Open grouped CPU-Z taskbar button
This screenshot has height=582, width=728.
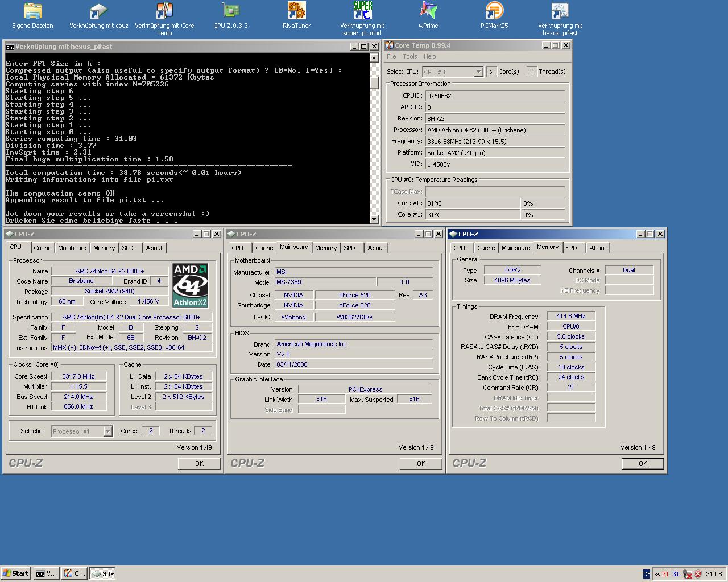[103, 573]
